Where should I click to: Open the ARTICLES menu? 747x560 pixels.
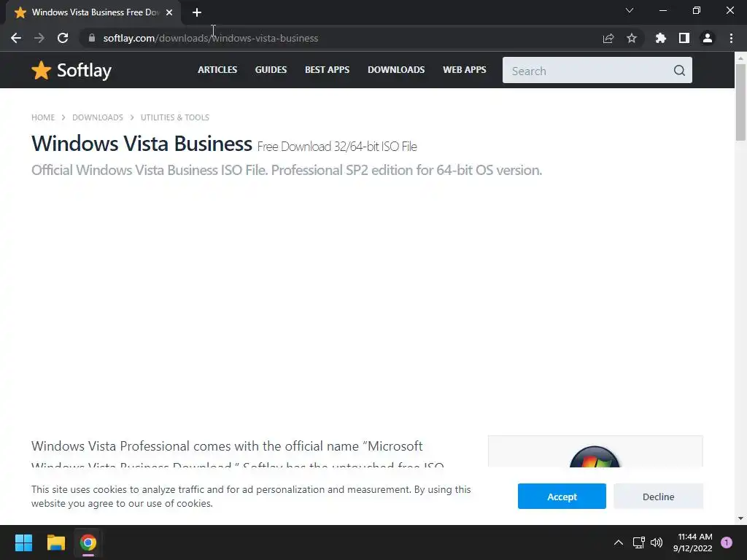pos(217,69)
